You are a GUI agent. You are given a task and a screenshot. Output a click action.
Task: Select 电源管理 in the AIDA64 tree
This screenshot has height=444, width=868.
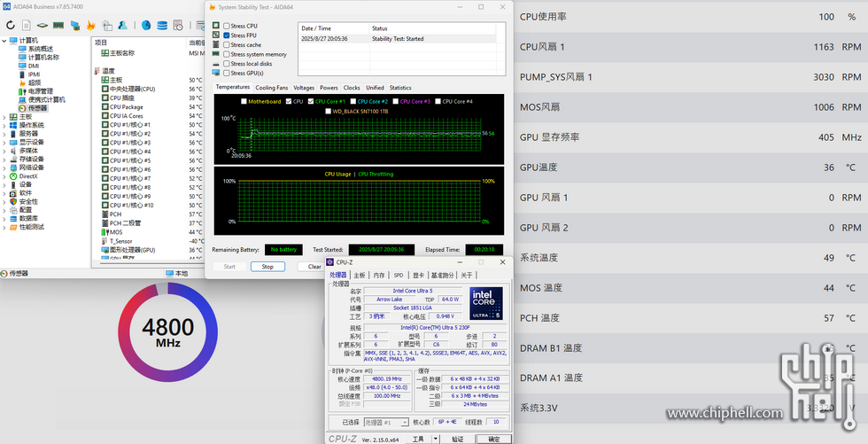41,90
